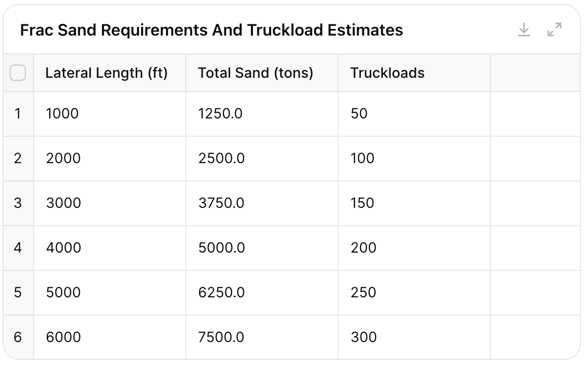
Task: Click the lateral length cell 5000
Action: pyautogui.click(x=63, y=292)
